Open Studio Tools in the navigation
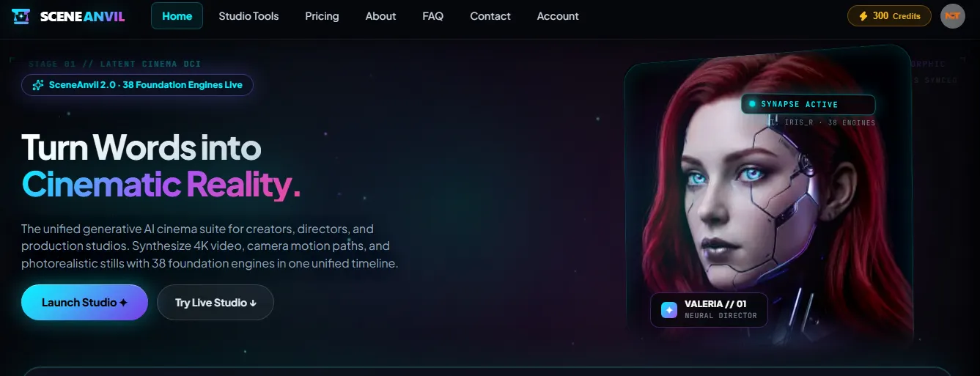 [248, 16]
